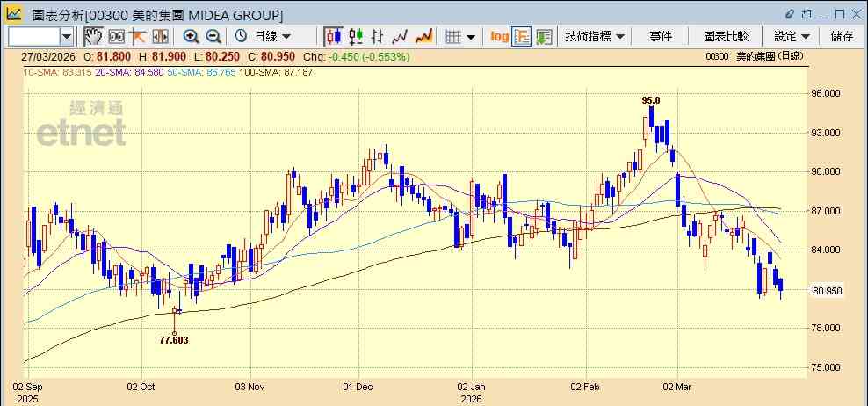Click the low price L: 80.250
The image size is (868, 406).
click(x=217, y=56)
